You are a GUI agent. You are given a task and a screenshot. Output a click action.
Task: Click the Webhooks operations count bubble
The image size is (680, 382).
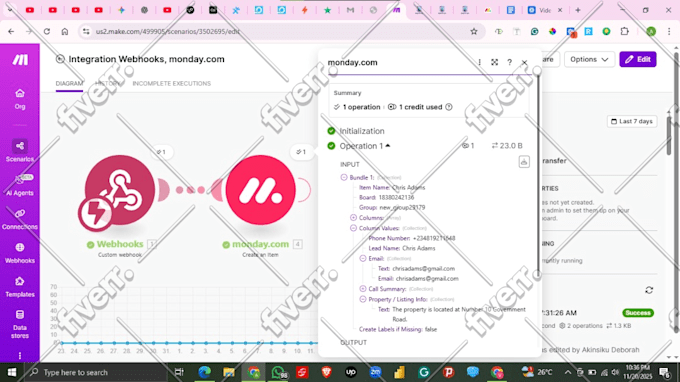coord(161,152)
